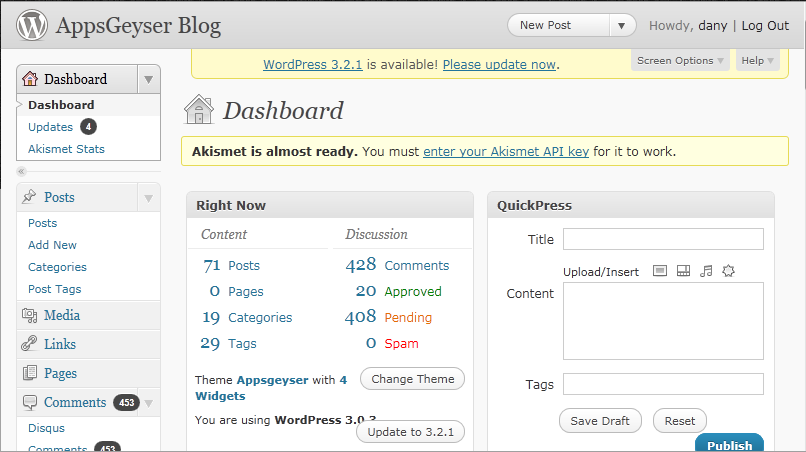The width and height of the screenshot is (806, 452).
Task: Click the WordPress logo icon
Action: 32,26
